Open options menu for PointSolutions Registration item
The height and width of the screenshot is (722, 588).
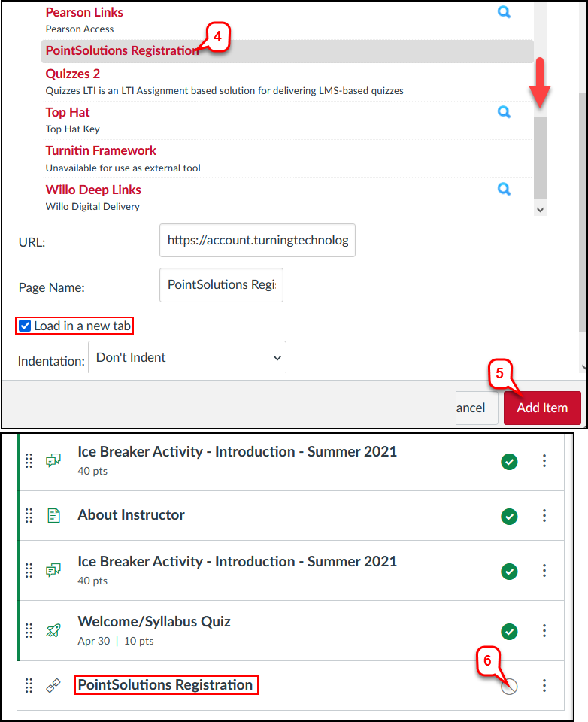tap(544, 686)
